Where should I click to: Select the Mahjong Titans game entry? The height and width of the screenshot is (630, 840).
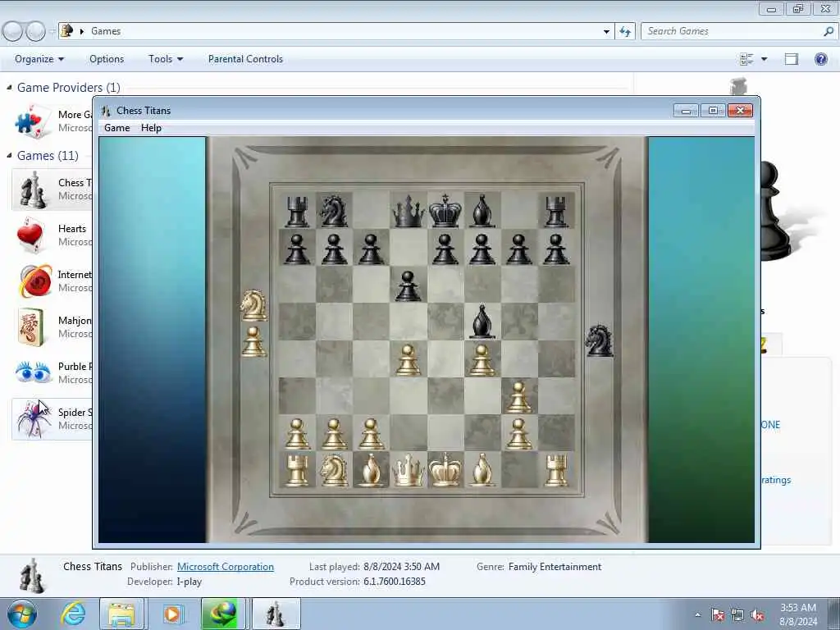(52, 326)
